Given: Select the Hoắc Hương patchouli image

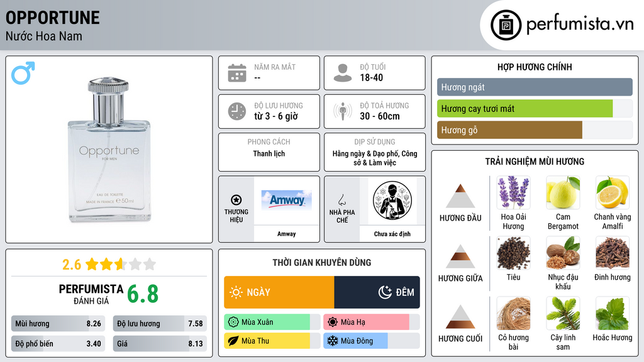Looking at the screenshot, I should (613, 313).
